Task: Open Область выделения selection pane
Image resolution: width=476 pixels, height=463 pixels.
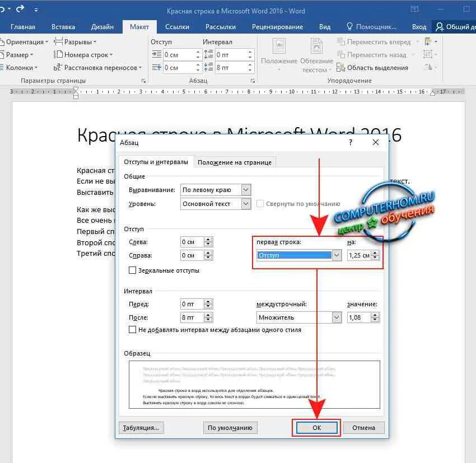Action: click(372, 68)
